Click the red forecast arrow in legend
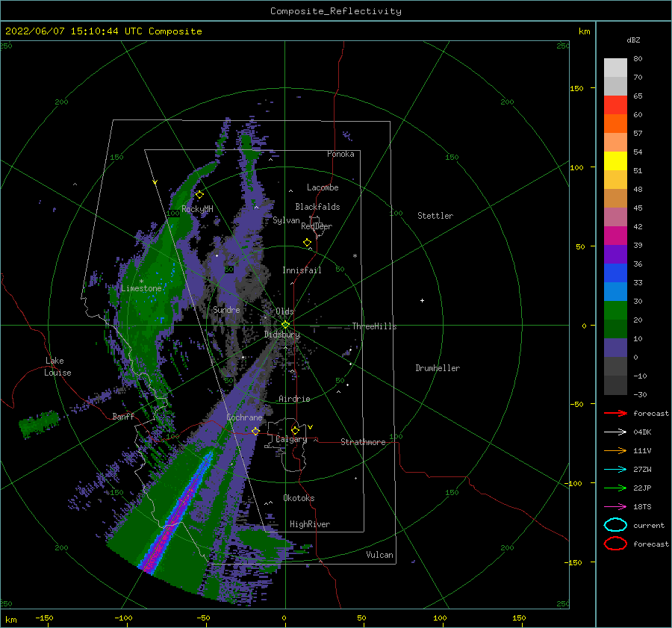This screenshot has height=628, width=672. coord(615,413)
